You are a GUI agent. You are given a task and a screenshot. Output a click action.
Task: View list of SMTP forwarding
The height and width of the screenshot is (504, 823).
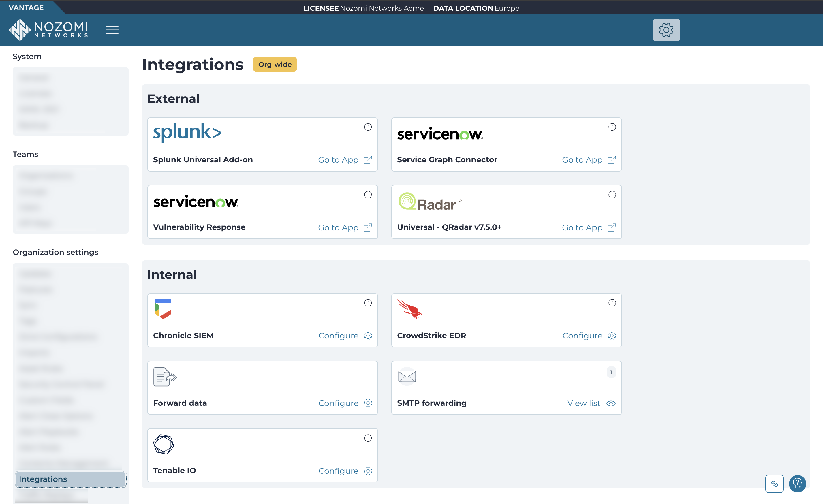[x=591, y=403]
